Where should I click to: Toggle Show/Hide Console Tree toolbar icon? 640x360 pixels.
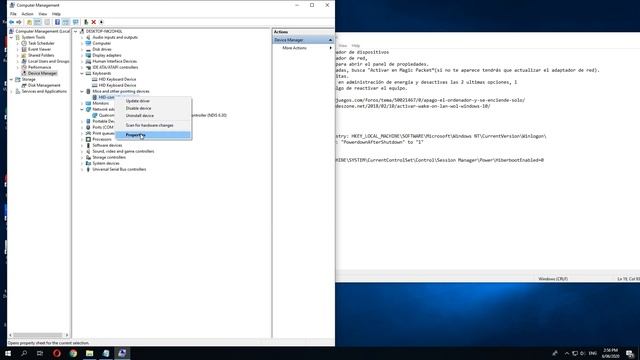38,22
